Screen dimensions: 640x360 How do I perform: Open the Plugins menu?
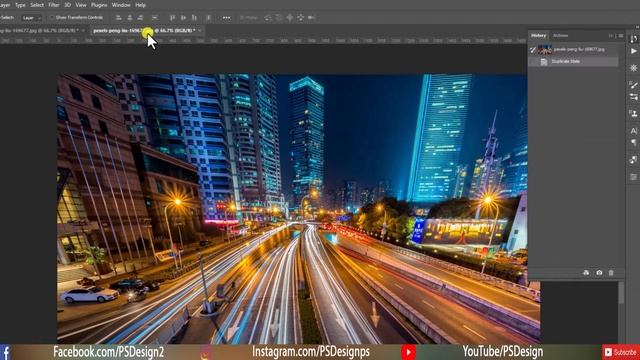coord(99,5)
